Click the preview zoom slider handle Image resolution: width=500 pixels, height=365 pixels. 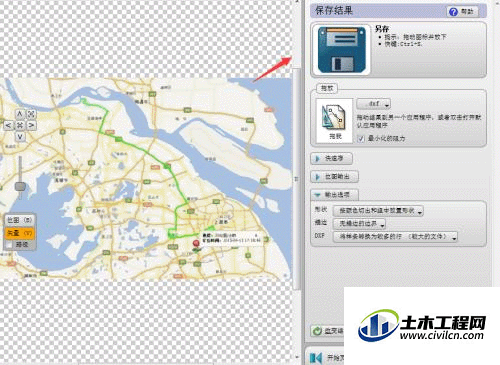pos(20,186)
